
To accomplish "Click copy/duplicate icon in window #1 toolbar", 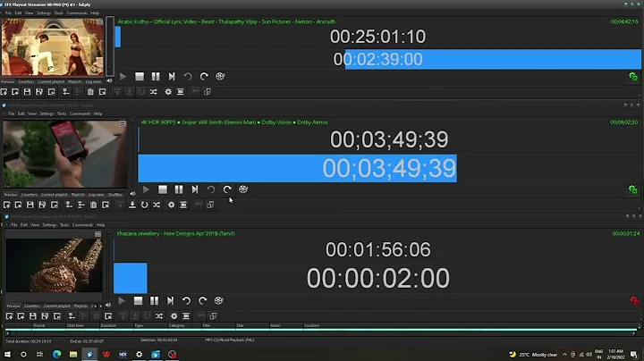I will (x=208, y=92).
